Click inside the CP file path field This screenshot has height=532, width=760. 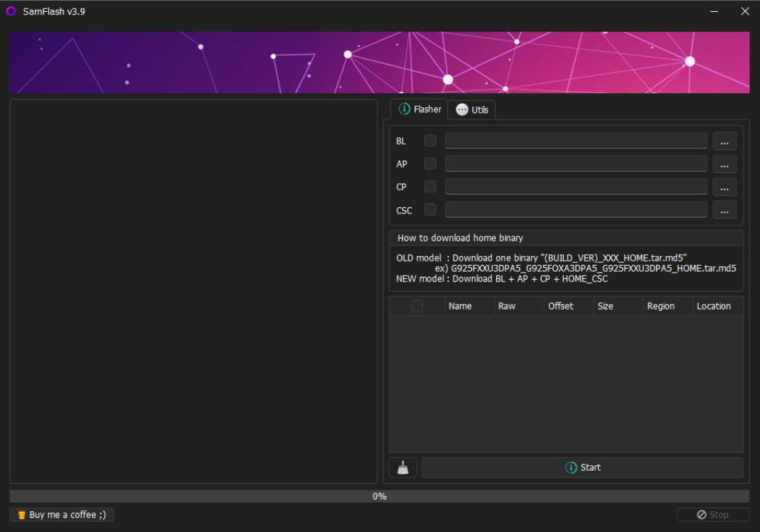point(576,186)
